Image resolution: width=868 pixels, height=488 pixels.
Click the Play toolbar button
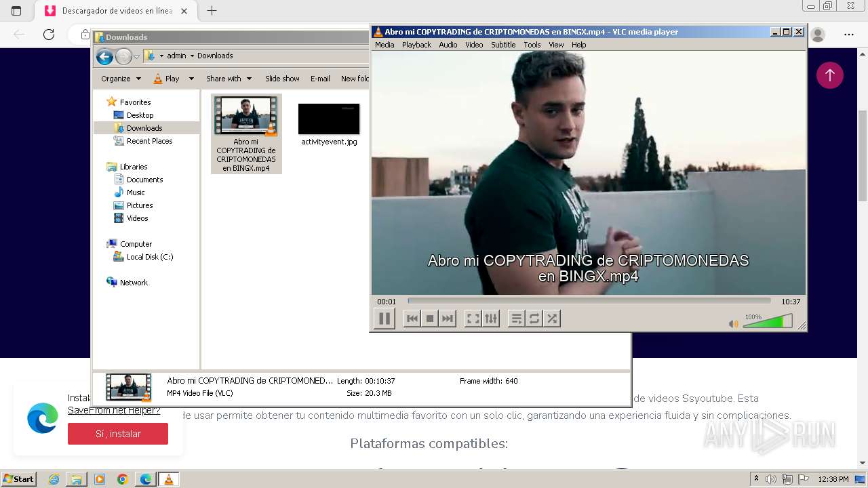[166, 79]
